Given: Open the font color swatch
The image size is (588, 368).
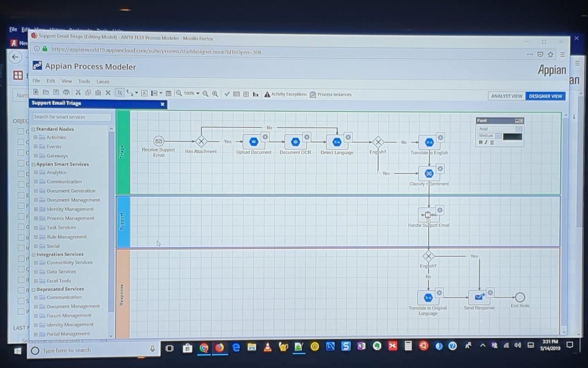Looking at the screenshot, I should coord(512,136).
